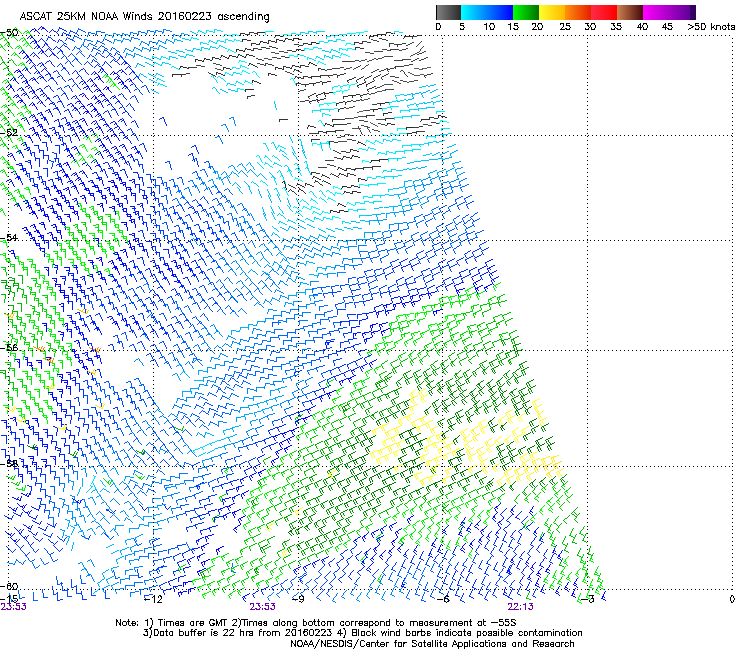Click the 'Times are GMT' note line
Viewport: 740px width, 650px height.
tap(316, 623)
